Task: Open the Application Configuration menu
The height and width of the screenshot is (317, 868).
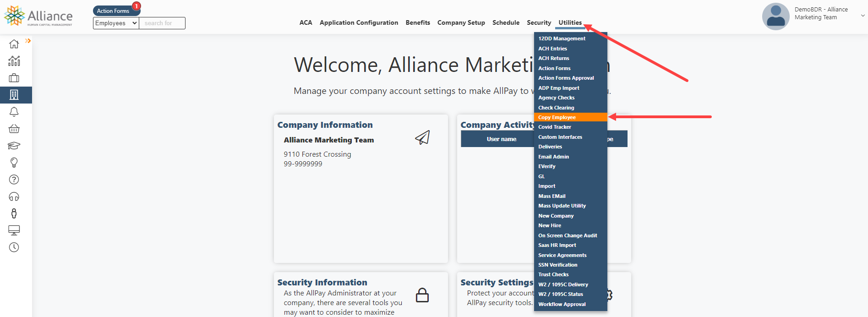Action: (359, 22)
